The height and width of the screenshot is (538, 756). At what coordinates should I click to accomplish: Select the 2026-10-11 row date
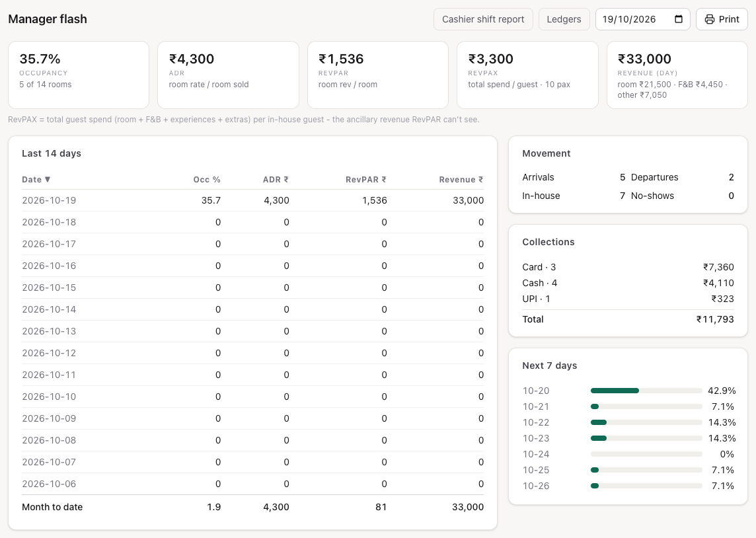[x=49, y=375]
